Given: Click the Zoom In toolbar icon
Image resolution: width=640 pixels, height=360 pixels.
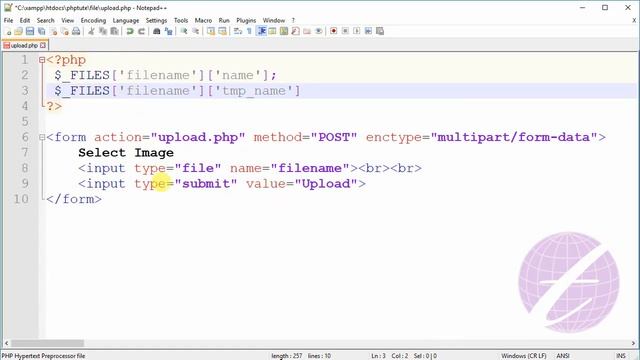Looking at the screenshot, I should tap(184, 31).
